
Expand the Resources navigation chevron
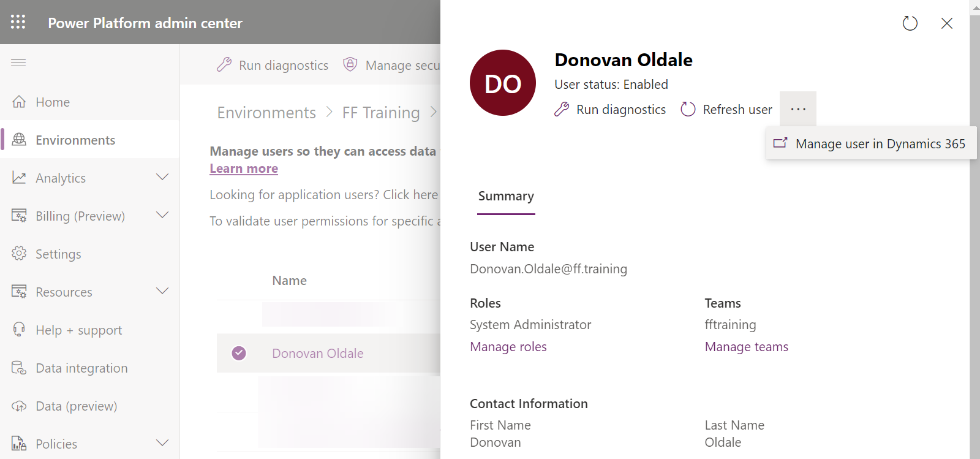162,292
